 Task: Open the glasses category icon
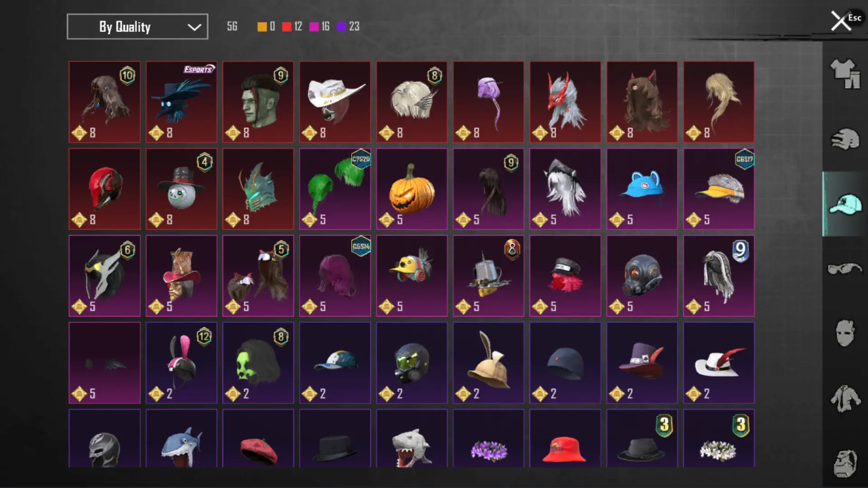tap(844, 269)
